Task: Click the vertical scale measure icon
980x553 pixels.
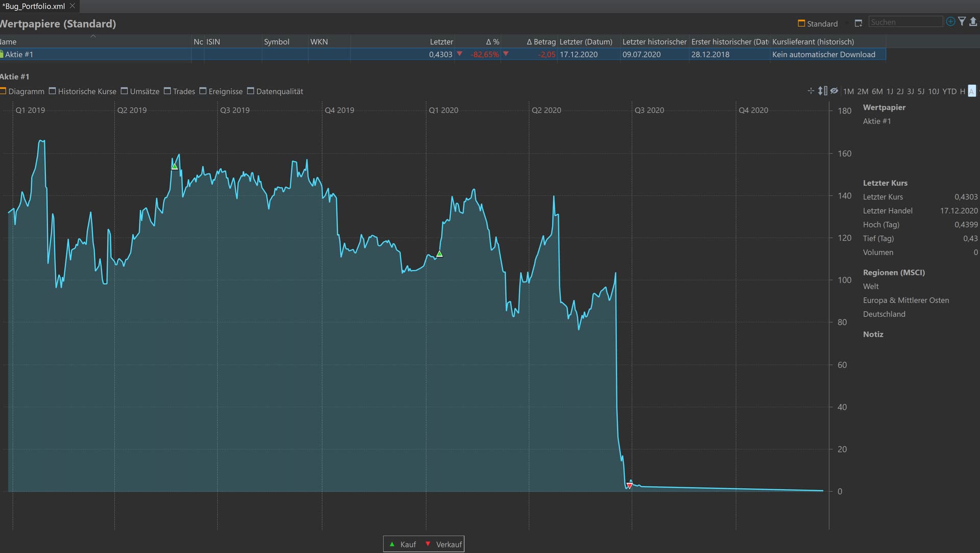Action: (x=822, y=91)
